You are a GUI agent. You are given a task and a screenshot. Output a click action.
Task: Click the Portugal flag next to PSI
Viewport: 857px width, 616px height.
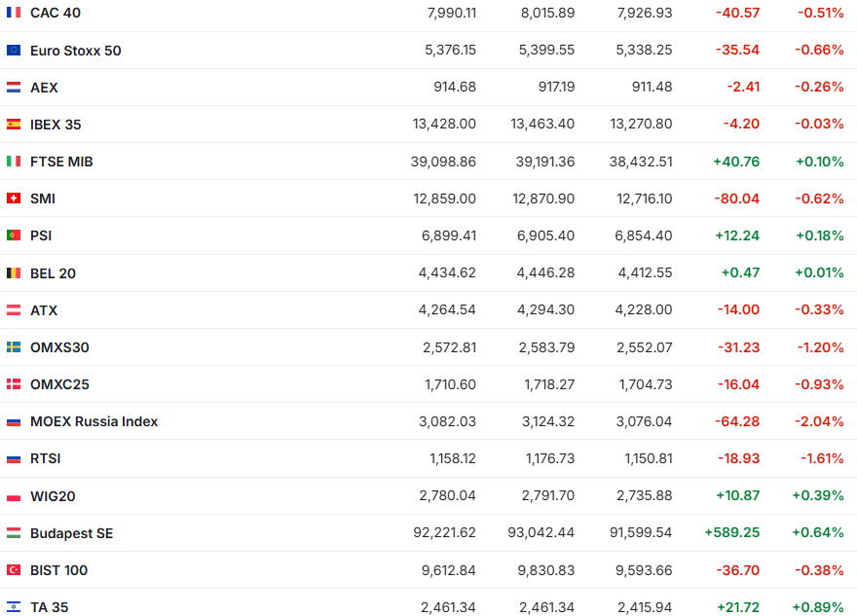pos(14,236)
